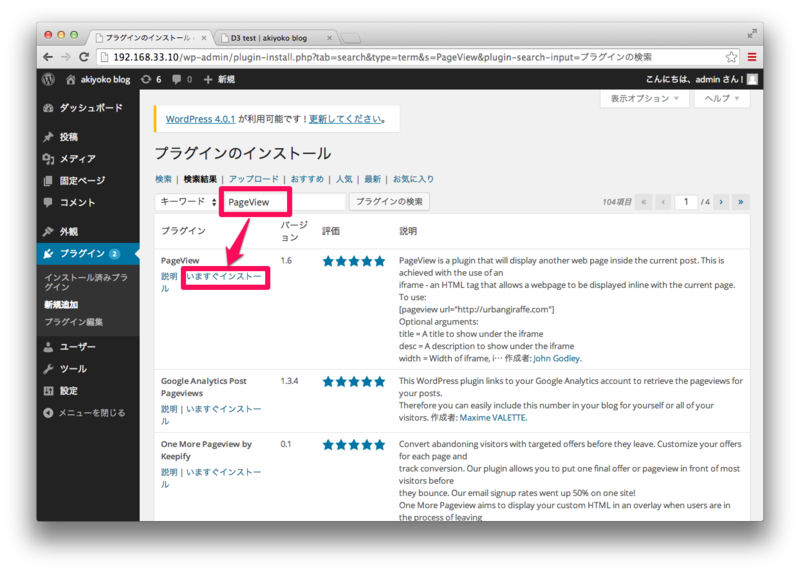Screen dimensions: 800x572
Task: Open akiyoko blog home icon
Action: click(x=70, y=79)
